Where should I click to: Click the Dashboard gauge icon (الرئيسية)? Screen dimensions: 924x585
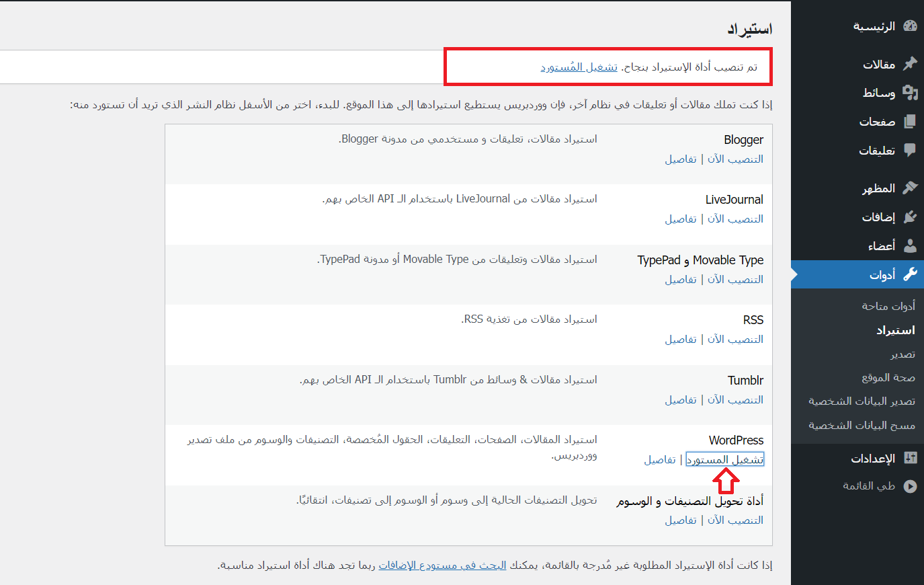(x=910, y=26)
